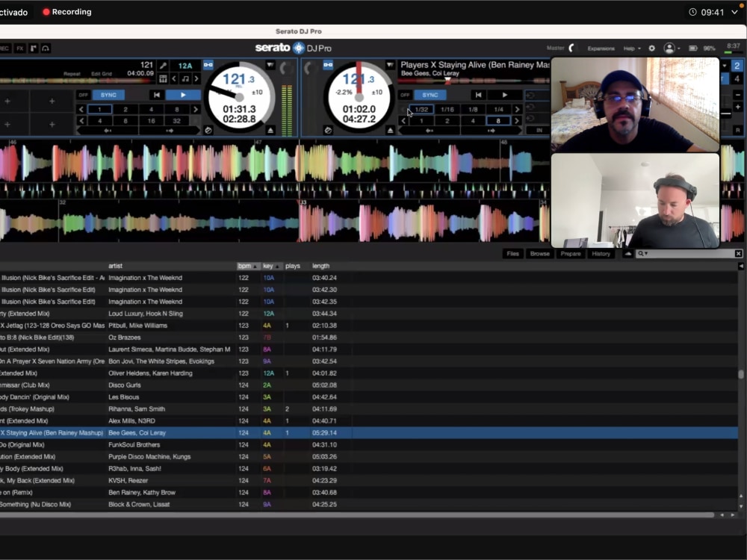Show previous loop sizes on right deck bottom row

click(x=403, y=121)
